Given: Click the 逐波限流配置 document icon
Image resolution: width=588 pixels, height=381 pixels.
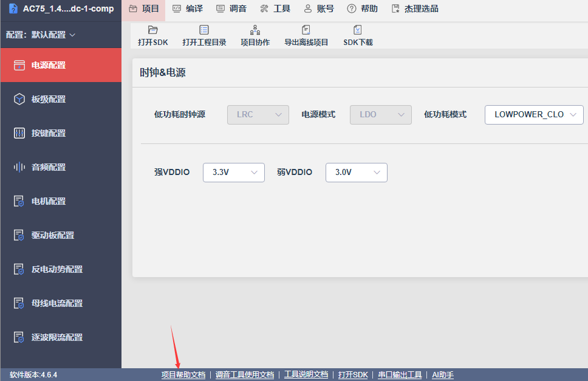Looking at the screenshot, I should tap(19, 337).
